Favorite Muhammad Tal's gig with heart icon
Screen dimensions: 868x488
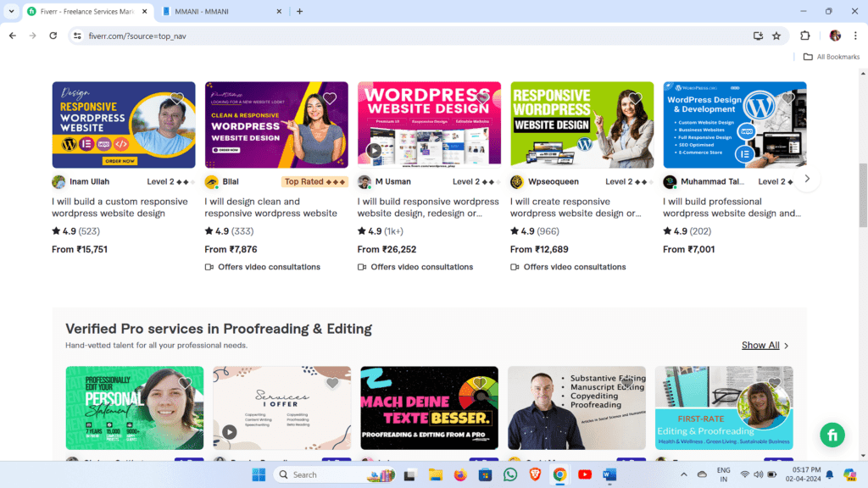tap(788, 98)
